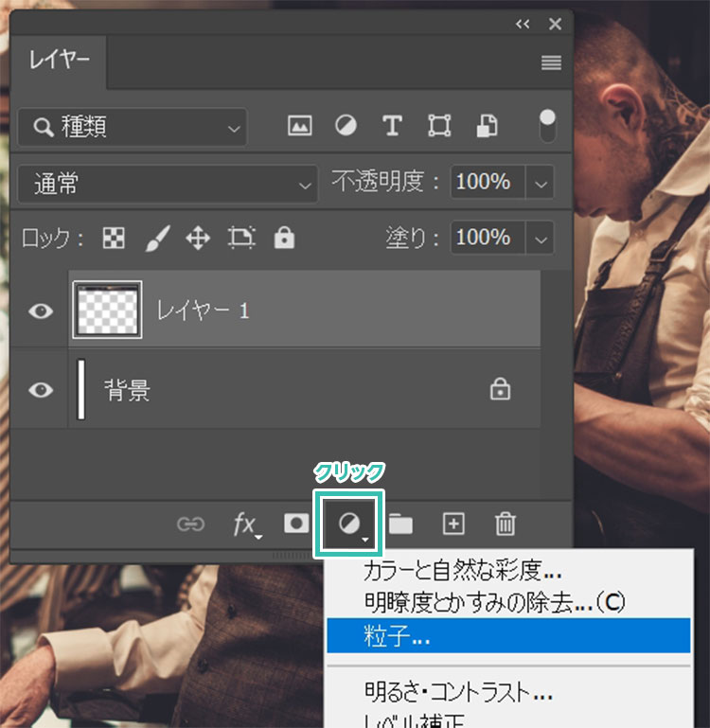Create a new layer plus icon
The image size is (710, 728).
[453, 524]
